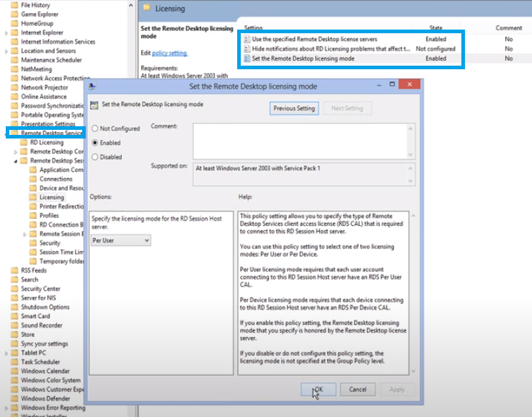This screenshot has width=532, height=417.
Task: Click the Task Scheduler folder icon
Action: tap(14, 362)
